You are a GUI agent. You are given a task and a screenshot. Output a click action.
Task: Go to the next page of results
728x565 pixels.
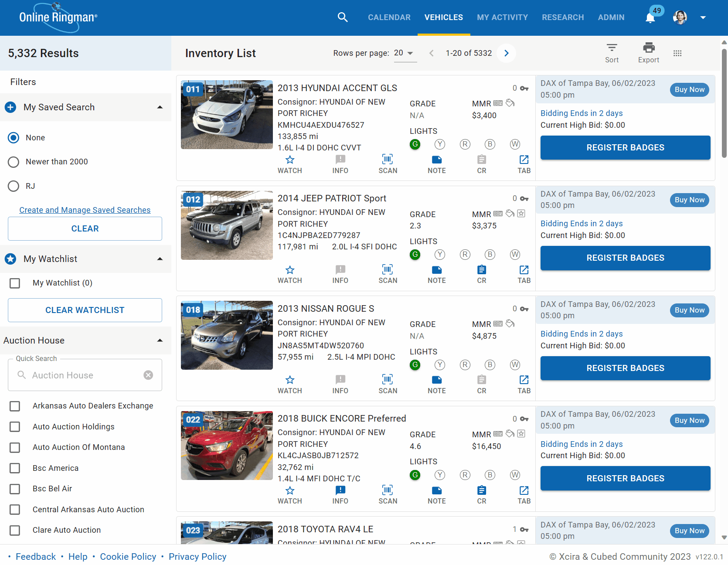point(507,53)
